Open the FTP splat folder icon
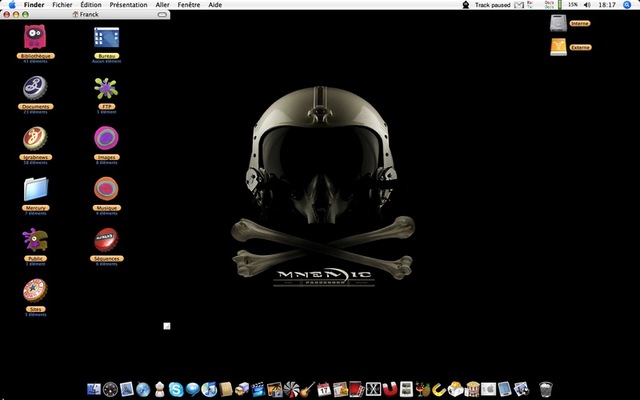Screen dimensions: 640x400 click(x=106, y=88)
